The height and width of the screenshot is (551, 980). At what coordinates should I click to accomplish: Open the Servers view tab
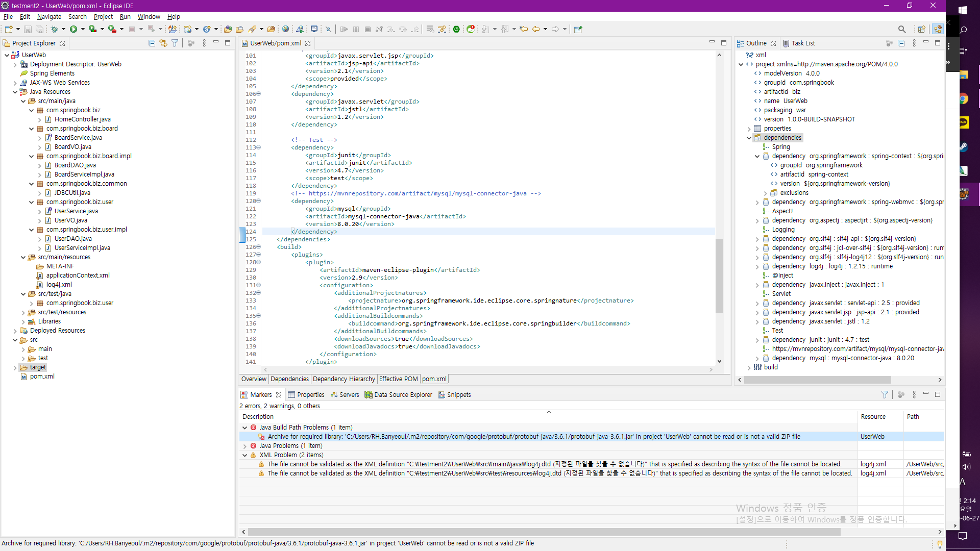345,395
